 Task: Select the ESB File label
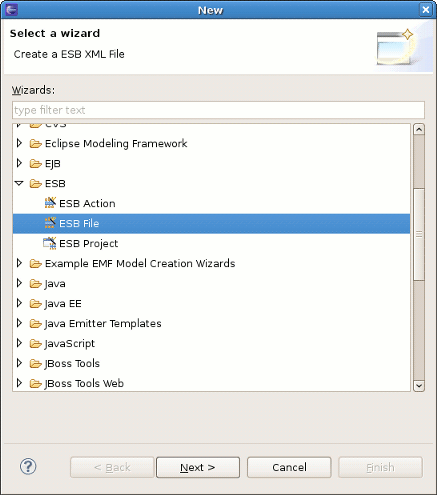[x=79, y=223]
